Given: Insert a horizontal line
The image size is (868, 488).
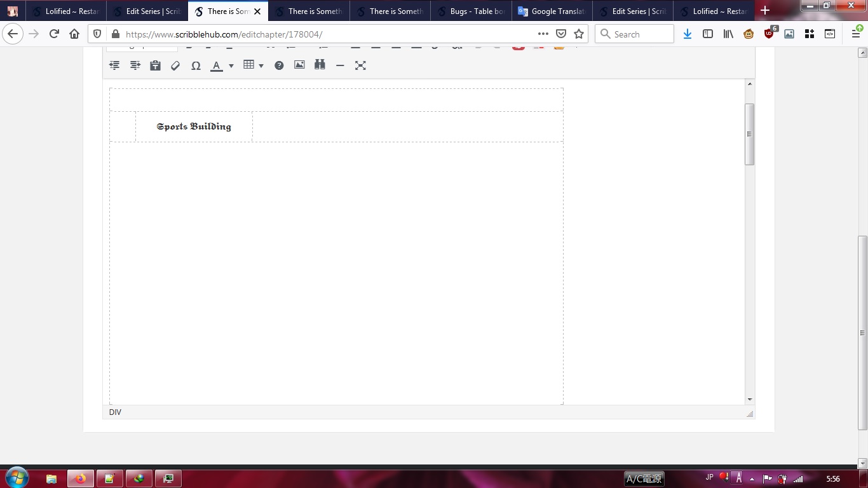Looking at the screenshot, I should tap(340, 65).
